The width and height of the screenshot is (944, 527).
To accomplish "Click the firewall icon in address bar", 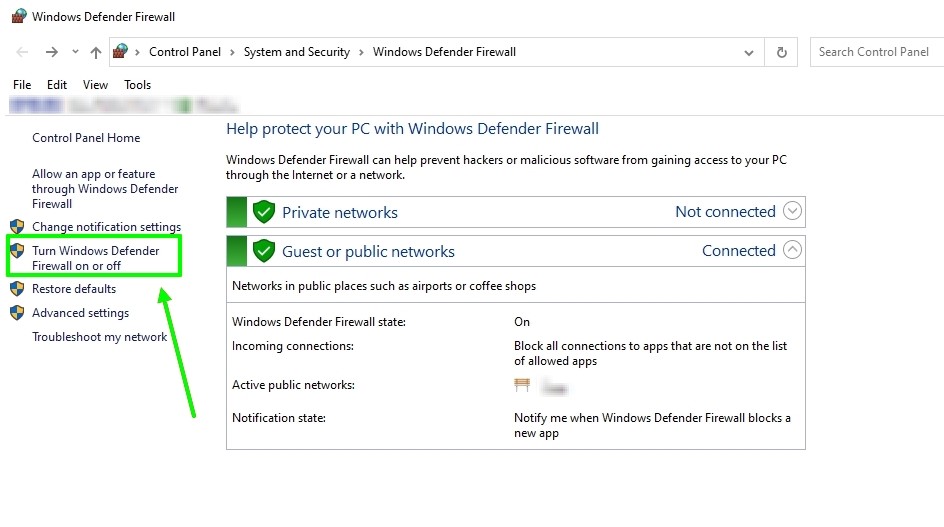I will pos(120,51).
